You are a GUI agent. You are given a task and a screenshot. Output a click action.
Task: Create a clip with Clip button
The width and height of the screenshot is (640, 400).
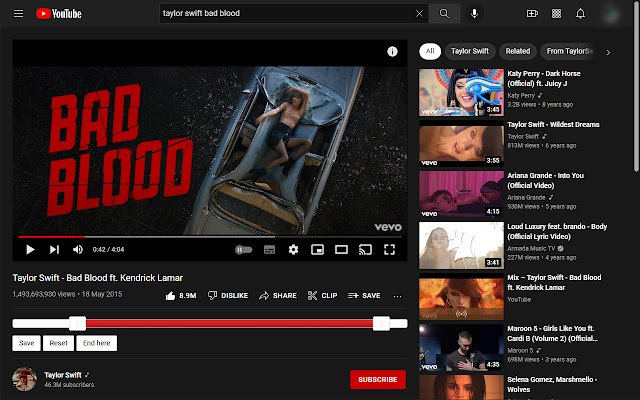322,296
